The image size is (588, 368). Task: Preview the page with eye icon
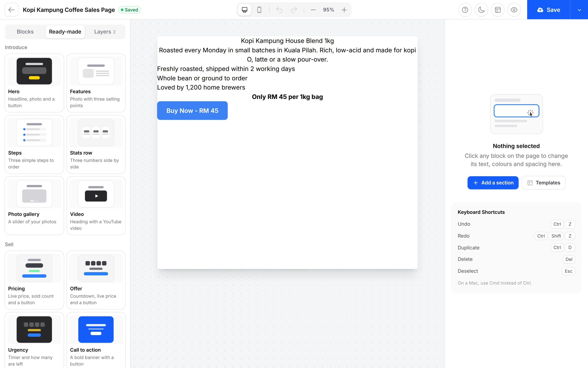click(514, 10)
